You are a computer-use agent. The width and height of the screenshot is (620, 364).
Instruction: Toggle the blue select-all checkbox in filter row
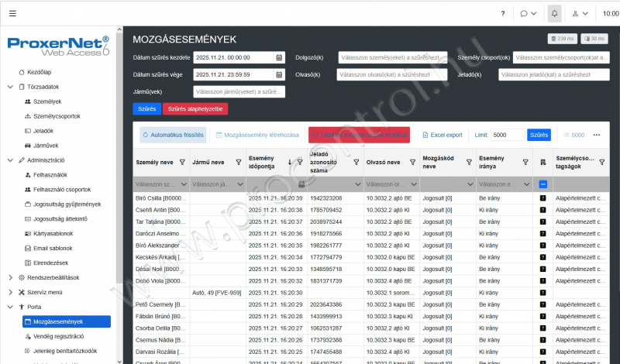tap(543, 184)
